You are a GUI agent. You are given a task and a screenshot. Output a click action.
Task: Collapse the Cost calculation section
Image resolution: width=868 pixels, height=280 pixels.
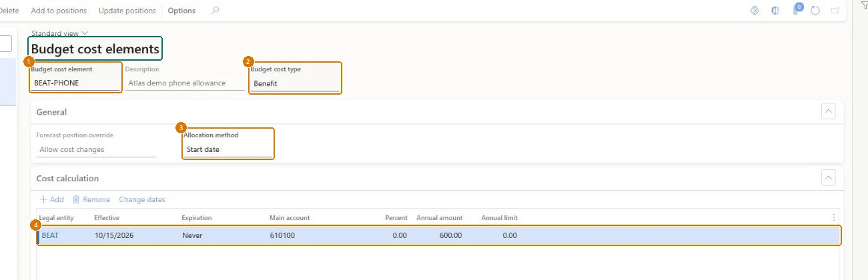828,178
